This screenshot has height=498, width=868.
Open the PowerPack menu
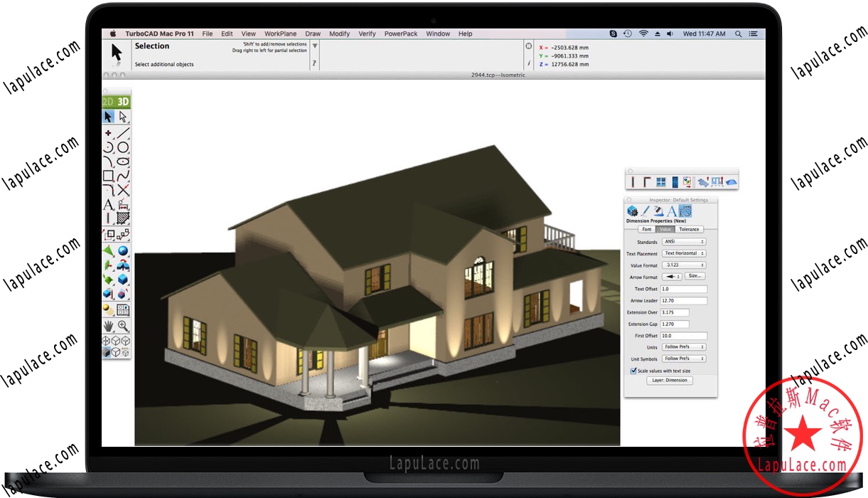click(x=400, y=33)
